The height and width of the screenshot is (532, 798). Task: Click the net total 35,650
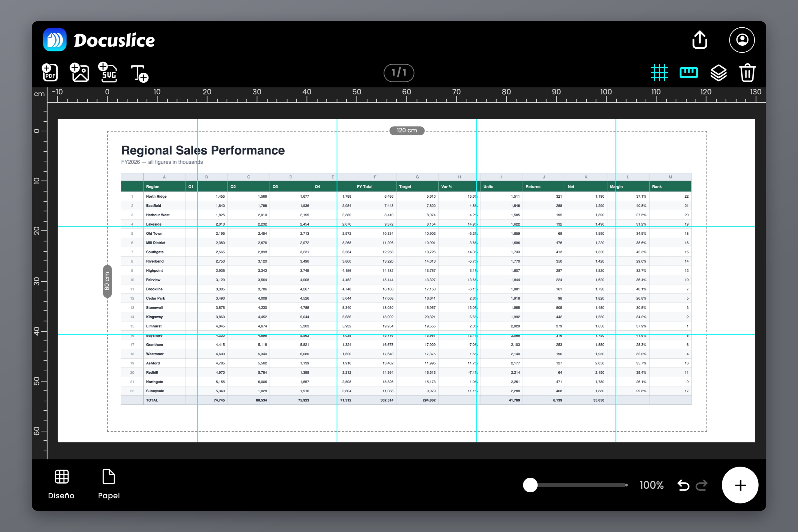(598, 400)
